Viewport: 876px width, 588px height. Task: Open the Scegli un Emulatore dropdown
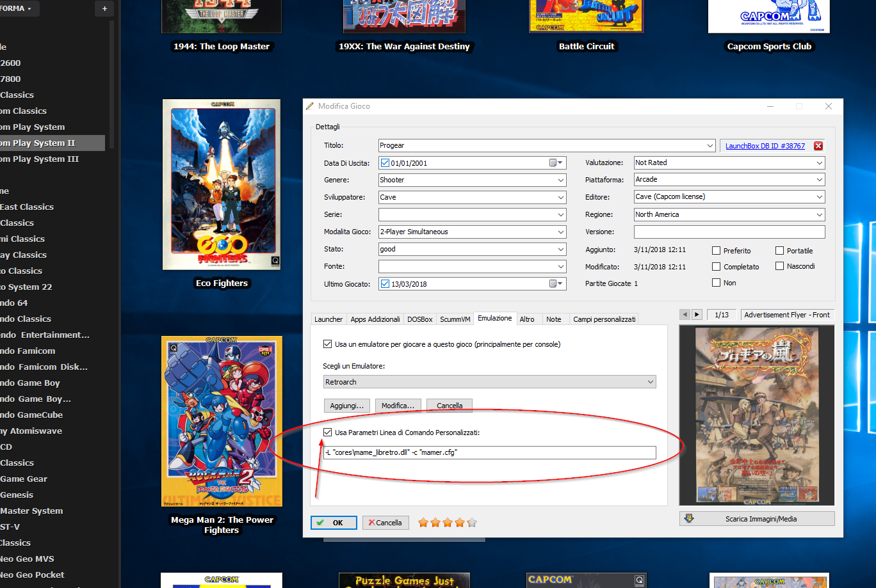click(490, 382)
